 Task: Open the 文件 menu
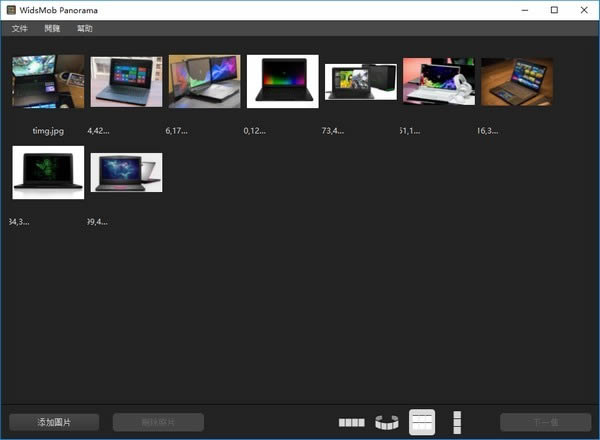[x=20, y=28]
